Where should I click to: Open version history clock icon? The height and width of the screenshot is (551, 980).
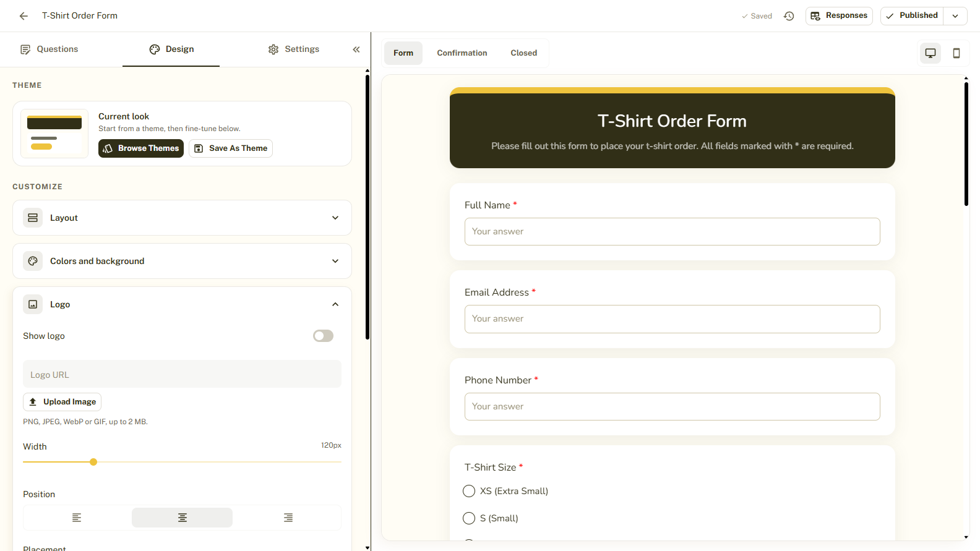point(789,16)
